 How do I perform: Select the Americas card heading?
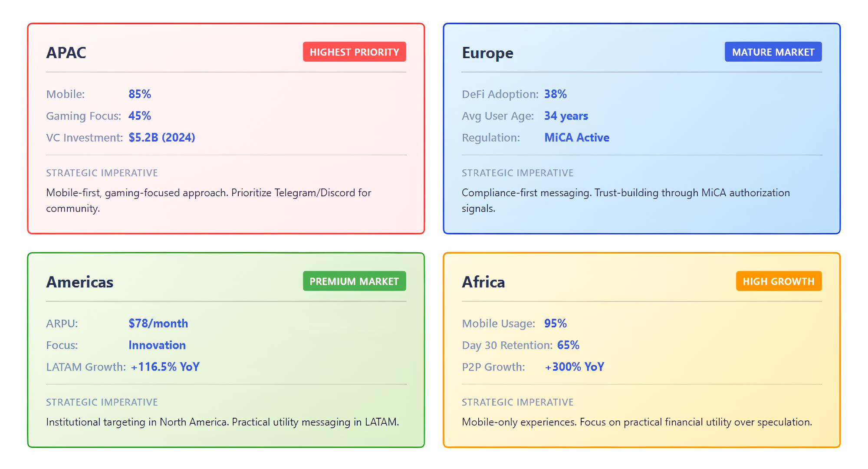(80, 282)
